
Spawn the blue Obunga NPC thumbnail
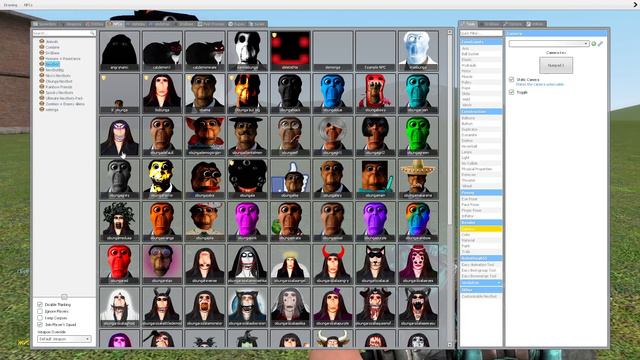tap(333, 93)
